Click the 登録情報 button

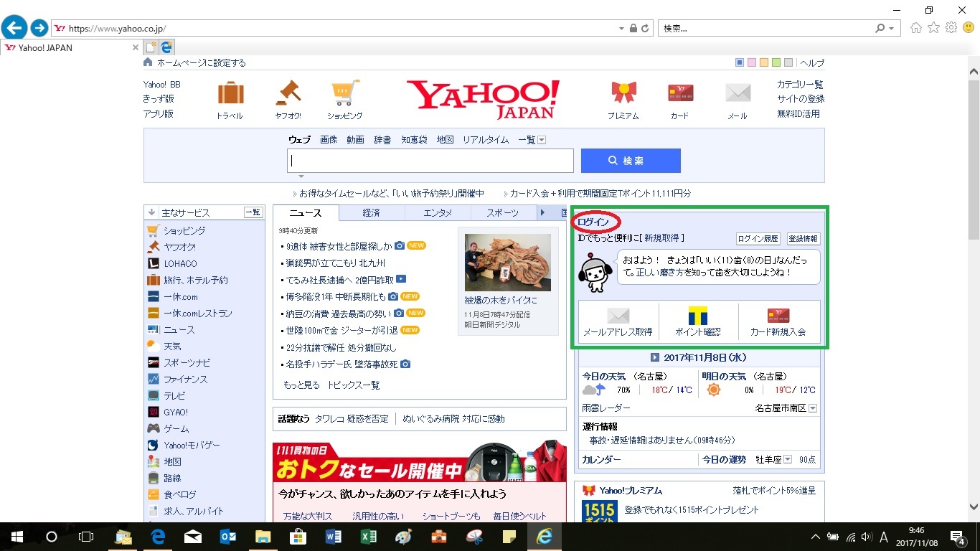pos(803,238)
